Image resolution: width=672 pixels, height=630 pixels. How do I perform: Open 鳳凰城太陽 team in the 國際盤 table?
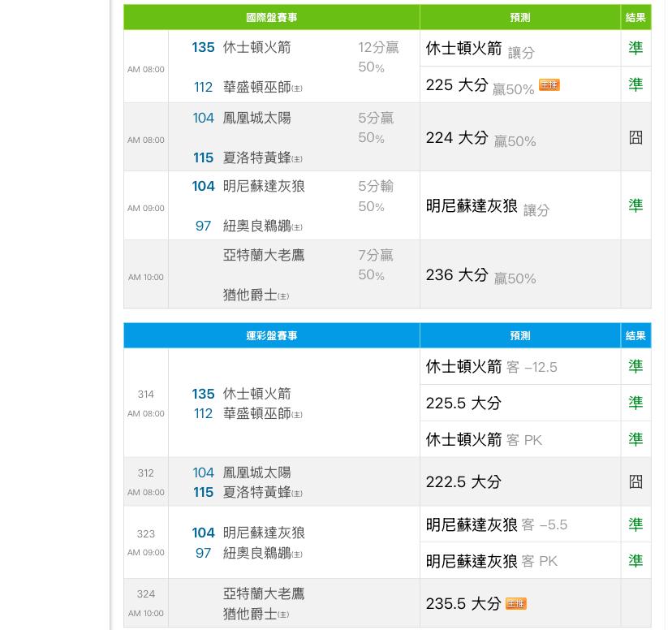click(x=256, y=118)
